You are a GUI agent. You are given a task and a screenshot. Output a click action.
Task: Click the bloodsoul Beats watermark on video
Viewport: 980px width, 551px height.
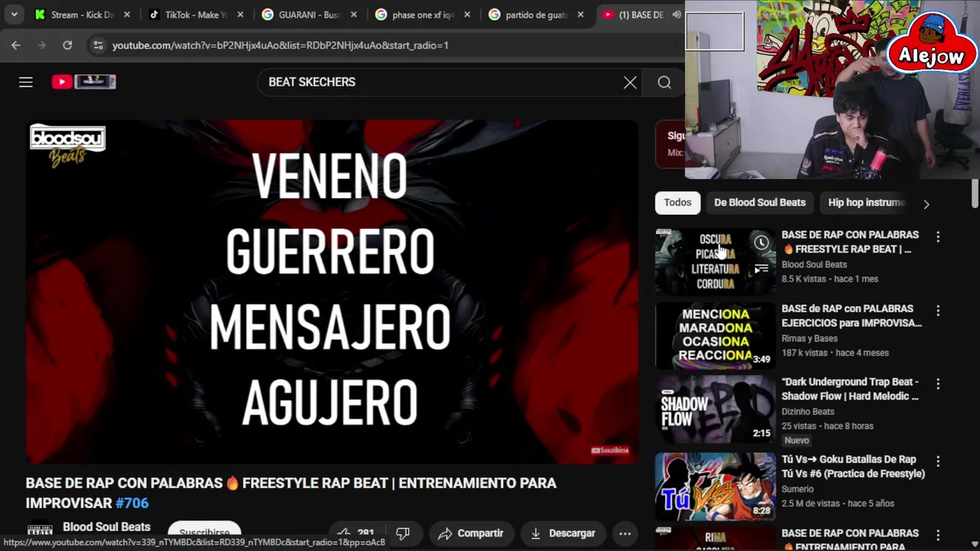67,146
